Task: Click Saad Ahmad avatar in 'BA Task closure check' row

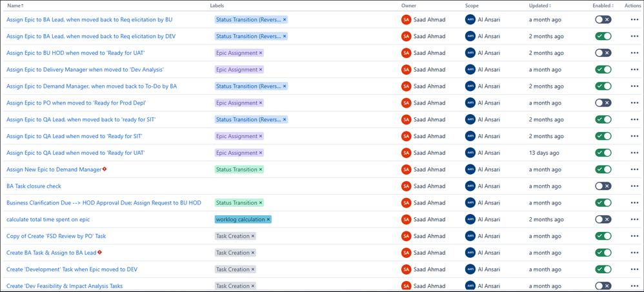Action: click(406, 186)
